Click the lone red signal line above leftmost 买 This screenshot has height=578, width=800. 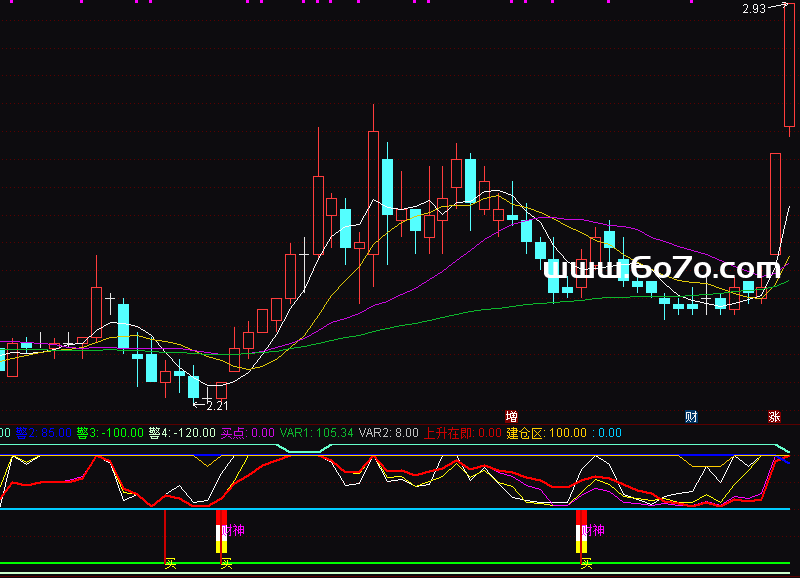point(165,535)
